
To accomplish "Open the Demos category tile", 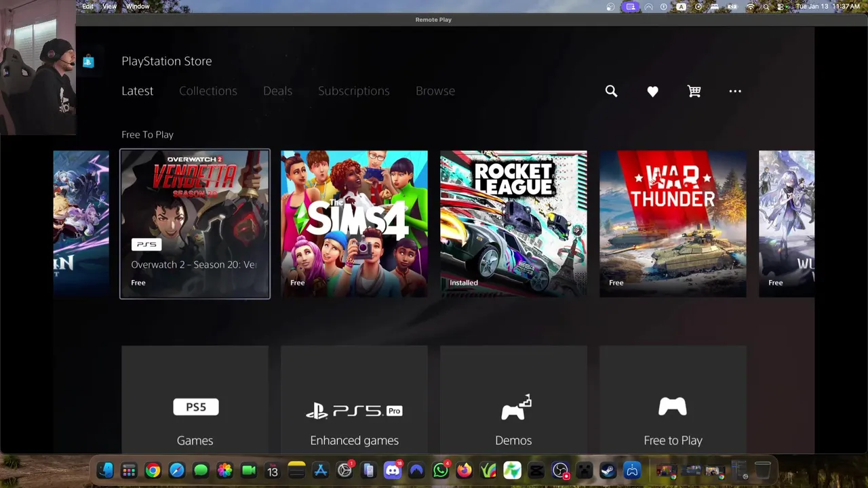I will tap(513, 399).
